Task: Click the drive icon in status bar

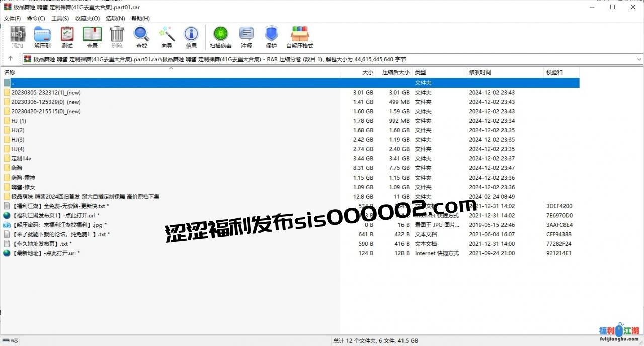Action: coord(7,341)
